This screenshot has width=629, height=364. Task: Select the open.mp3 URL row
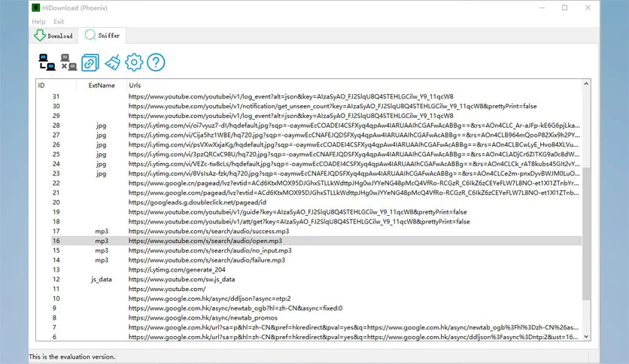(x=316, y=241)
